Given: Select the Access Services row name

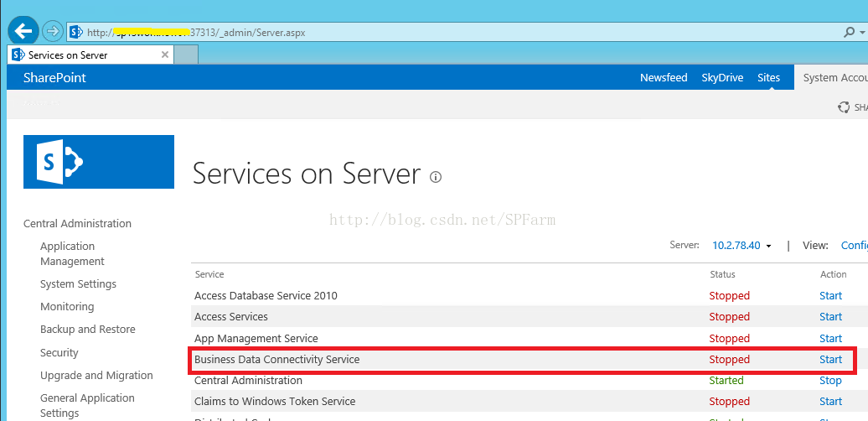Looking at the screenshot, I should click(x=231, y=317).
